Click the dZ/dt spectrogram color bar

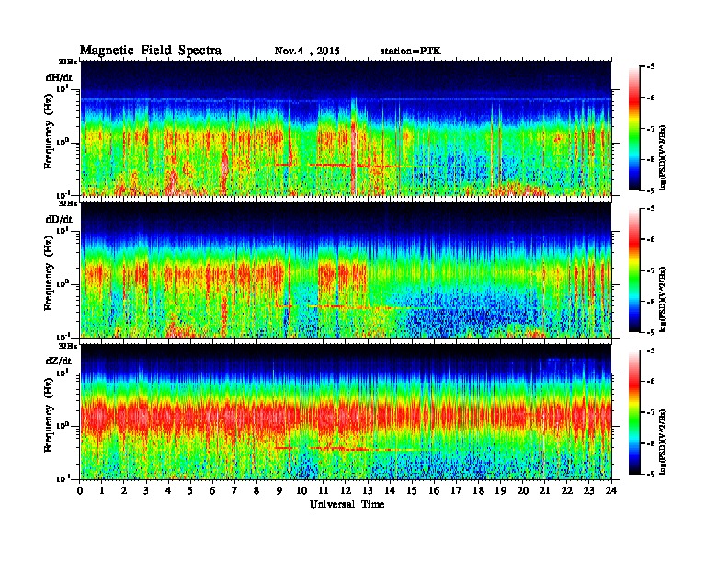tap(634, 412)
